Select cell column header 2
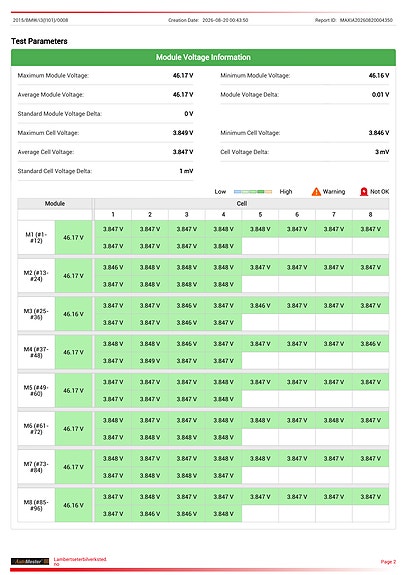407x575 pixels. pyautogui.click(x=150, y=215)
